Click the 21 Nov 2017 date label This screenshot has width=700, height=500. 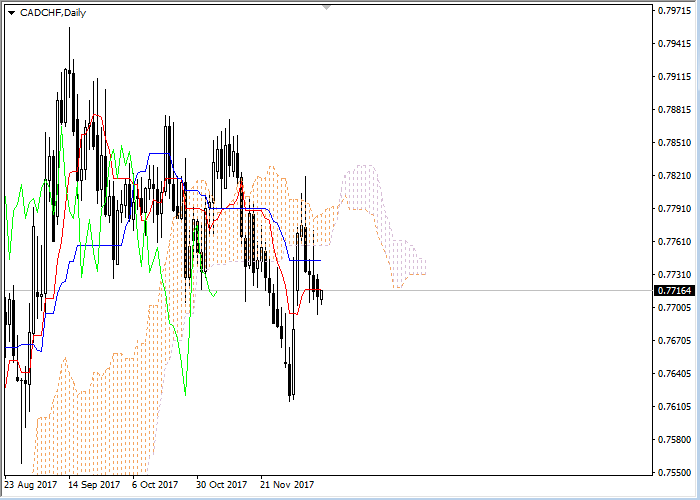click(x=287, y=484)
